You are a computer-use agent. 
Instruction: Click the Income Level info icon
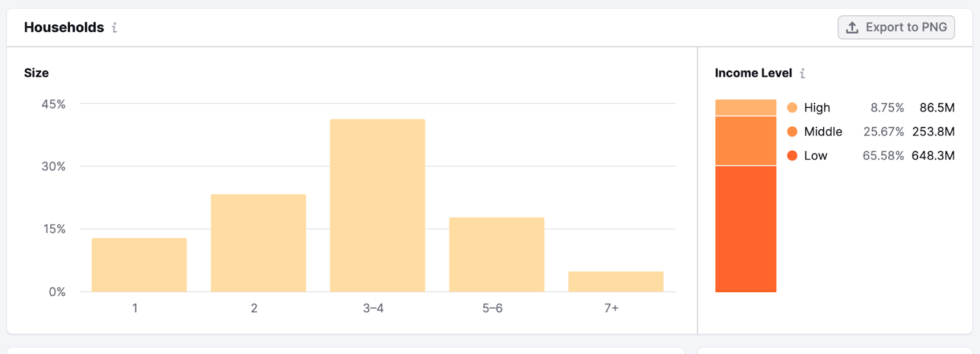[802, 73]
